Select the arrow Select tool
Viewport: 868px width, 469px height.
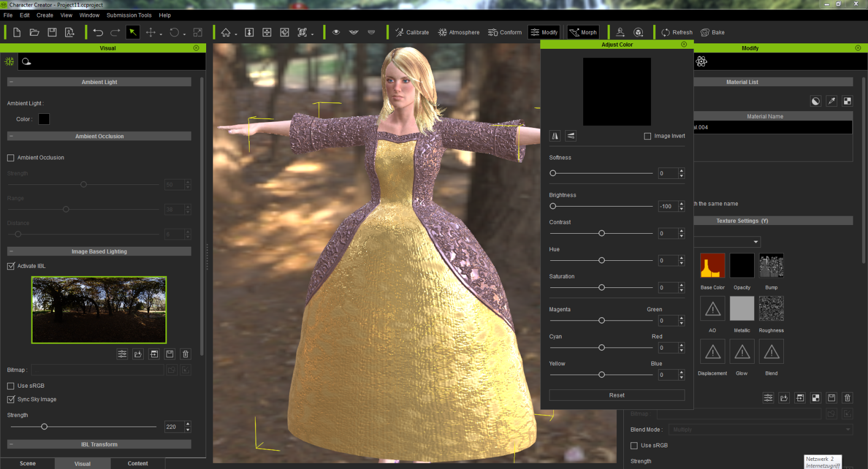coord(132,33)
